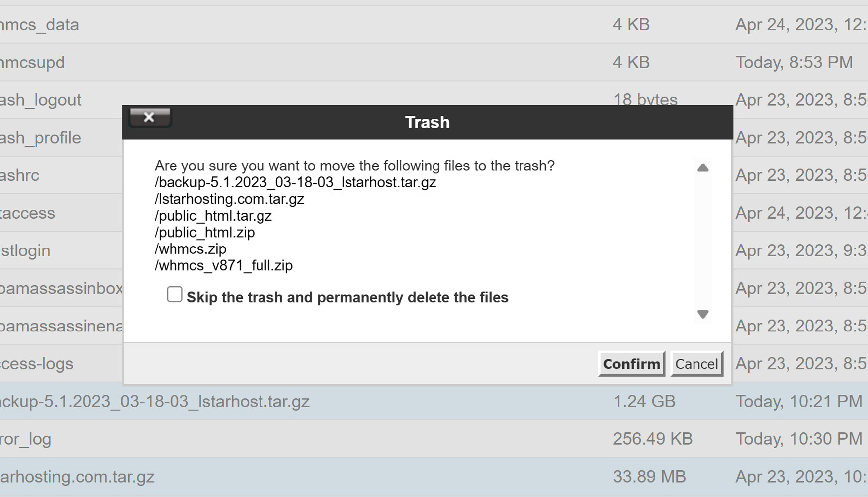The height and width of the screenshot is (497, 868).
Task: Select the ashrc file row
Action: click(x=20, y=175)
